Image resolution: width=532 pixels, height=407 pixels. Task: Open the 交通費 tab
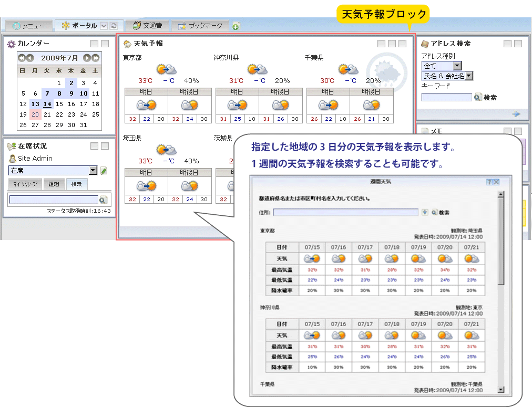pos(147,25)
